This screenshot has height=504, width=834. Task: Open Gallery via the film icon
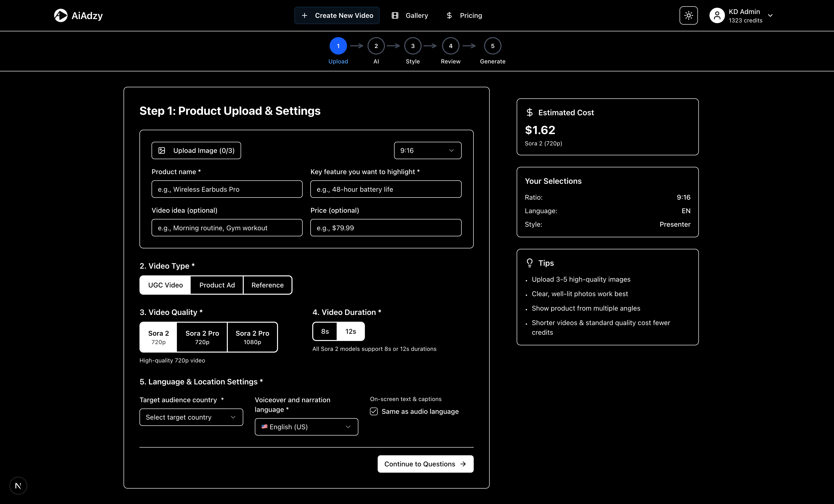395,15
